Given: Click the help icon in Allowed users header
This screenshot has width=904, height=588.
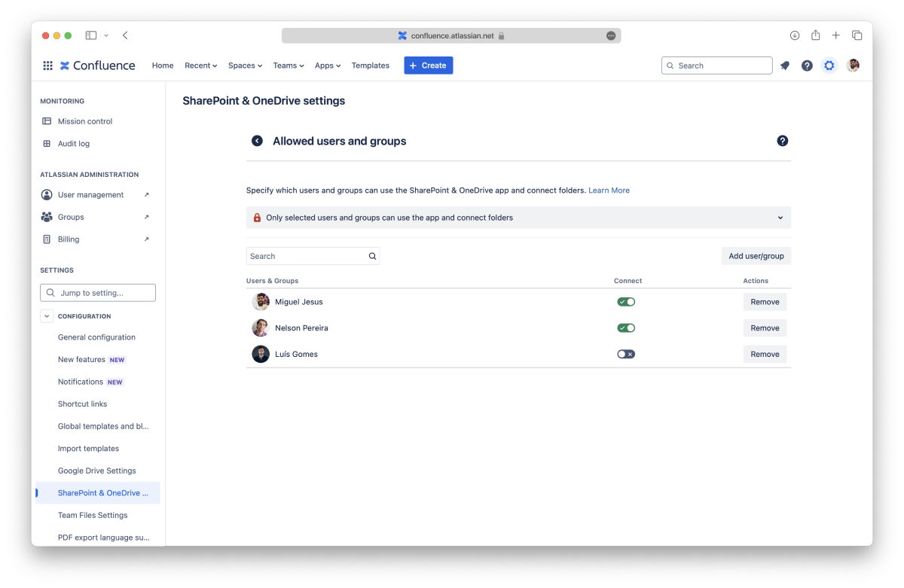Looking at the screenshot, I should click(x=782, y=141).
